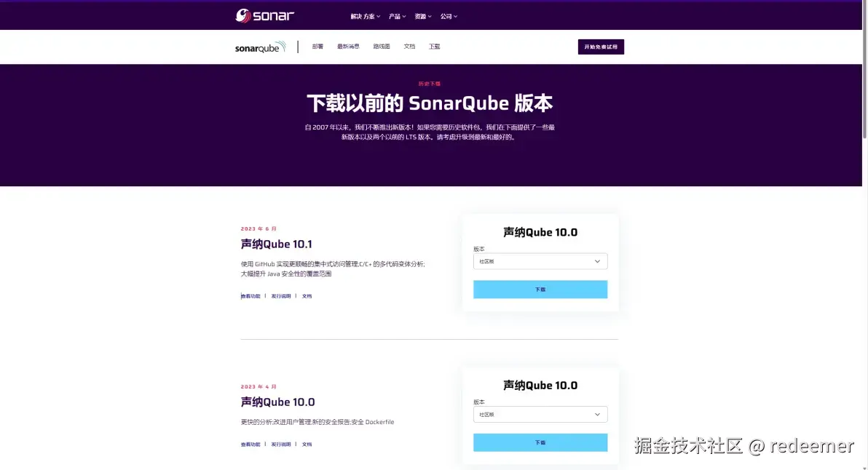Click 下载 button in the April 2023 card

540,442
